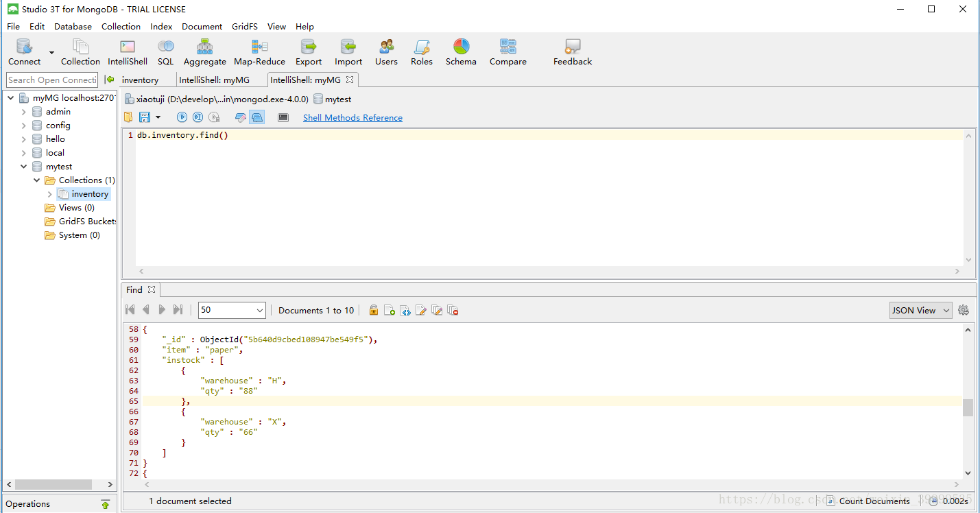Open the SQL query tool

click(x=166, y=52)
